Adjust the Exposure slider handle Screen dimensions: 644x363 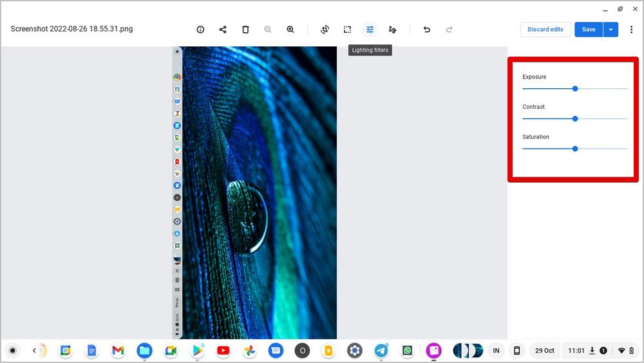(x=575, y=89)
